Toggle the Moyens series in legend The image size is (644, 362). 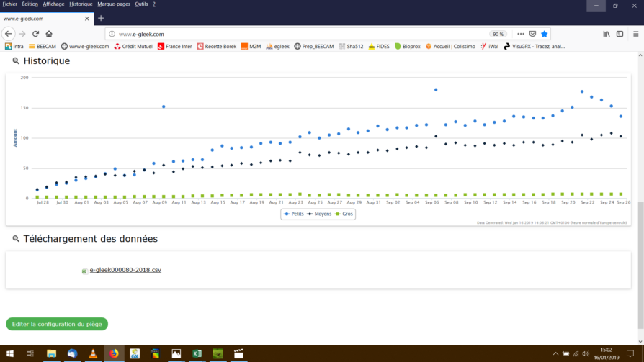[319, 214]
